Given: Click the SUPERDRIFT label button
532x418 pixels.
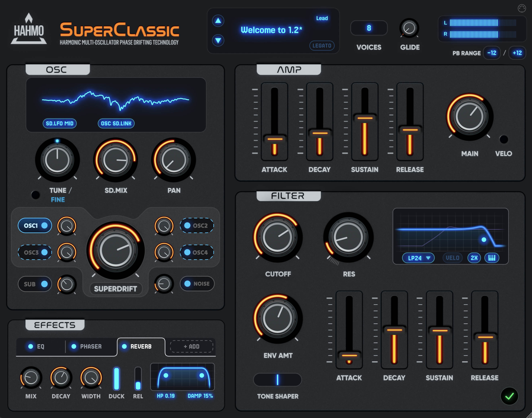Looking at the screenshot, I should 115,289.
